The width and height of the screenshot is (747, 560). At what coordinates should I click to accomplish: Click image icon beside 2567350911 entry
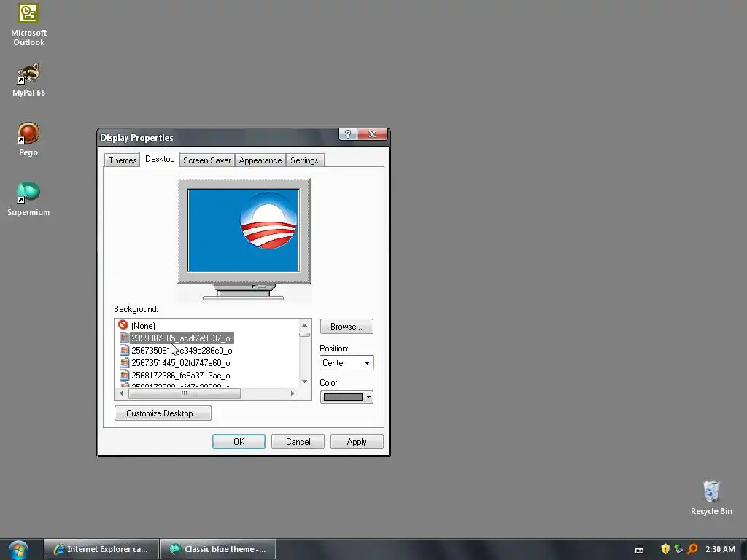coord(124,350)
